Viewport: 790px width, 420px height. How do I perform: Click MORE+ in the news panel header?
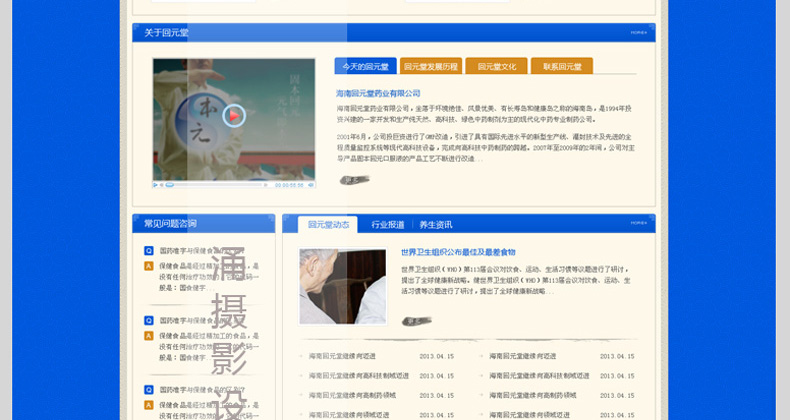pos(639,223)
